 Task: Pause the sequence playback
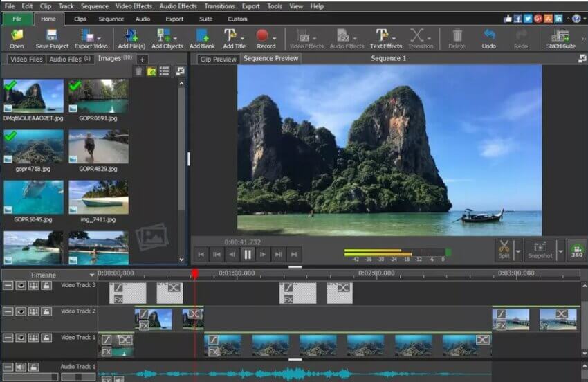pos(248,255)
